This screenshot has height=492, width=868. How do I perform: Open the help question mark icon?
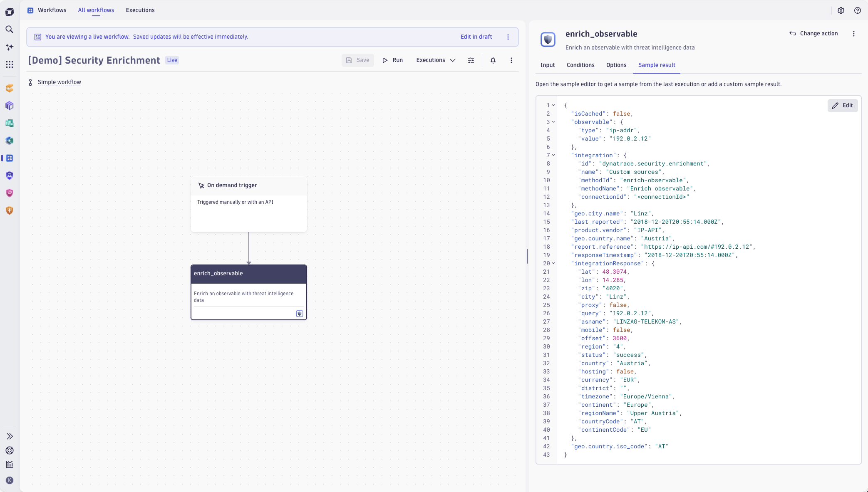pyautogui.click(x=857, y=10)
